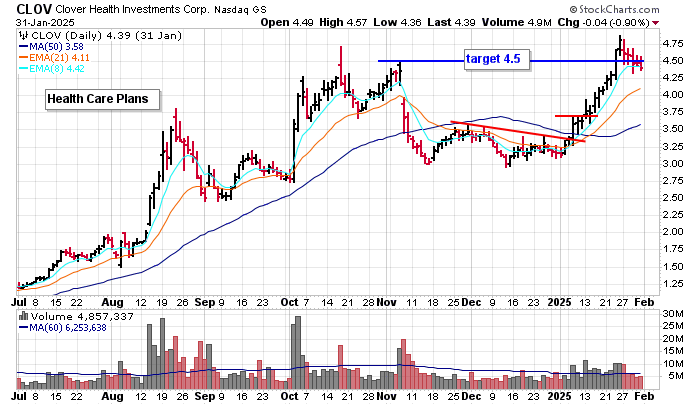700x405 pixels.
Task: Click the target 4.5 annotation label
Action: point(497,59)
